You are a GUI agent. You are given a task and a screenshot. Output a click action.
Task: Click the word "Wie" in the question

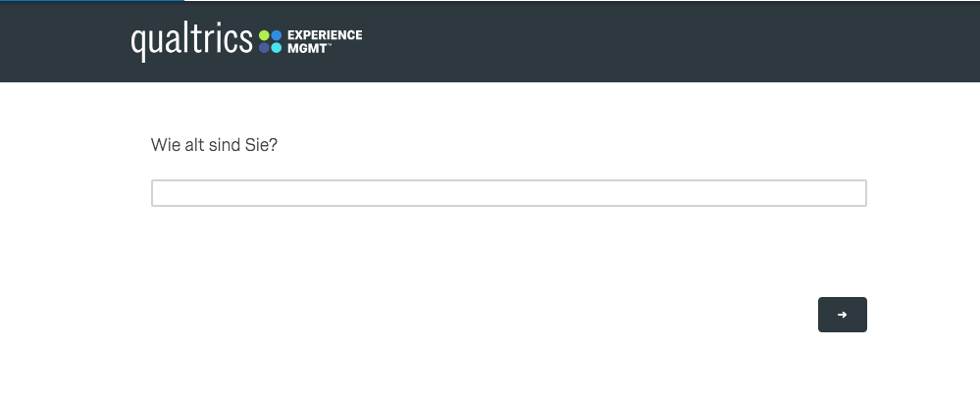tap(164, 144)
